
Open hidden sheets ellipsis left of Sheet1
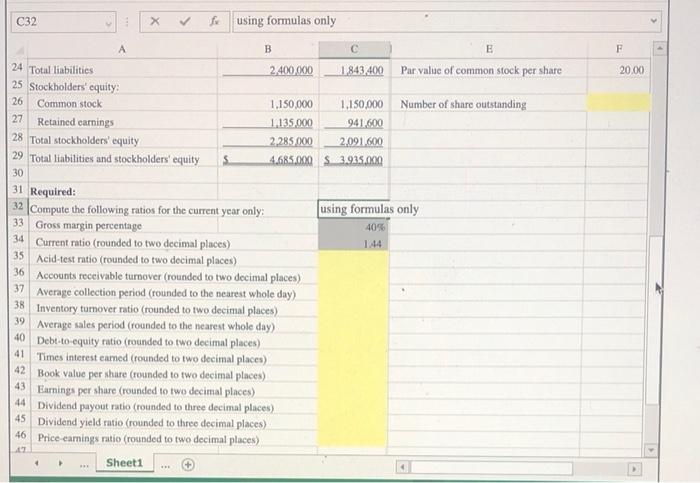84,466
